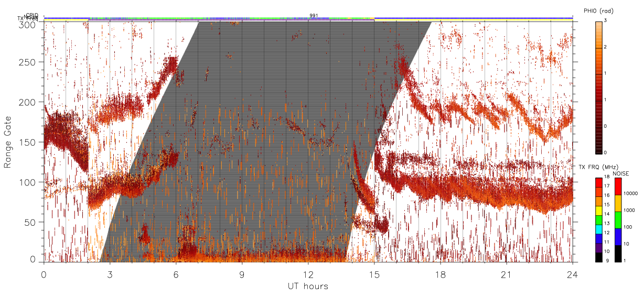Screen dimensions: 644x297
Task: Click the '100' label in NOISE legend
Action: click(x=628, y=227)
